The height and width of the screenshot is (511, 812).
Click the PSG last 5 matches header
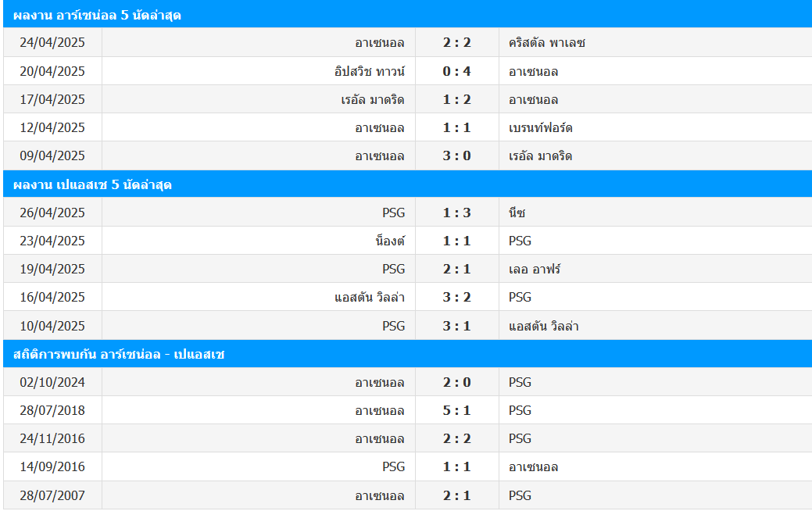point(92,184)
